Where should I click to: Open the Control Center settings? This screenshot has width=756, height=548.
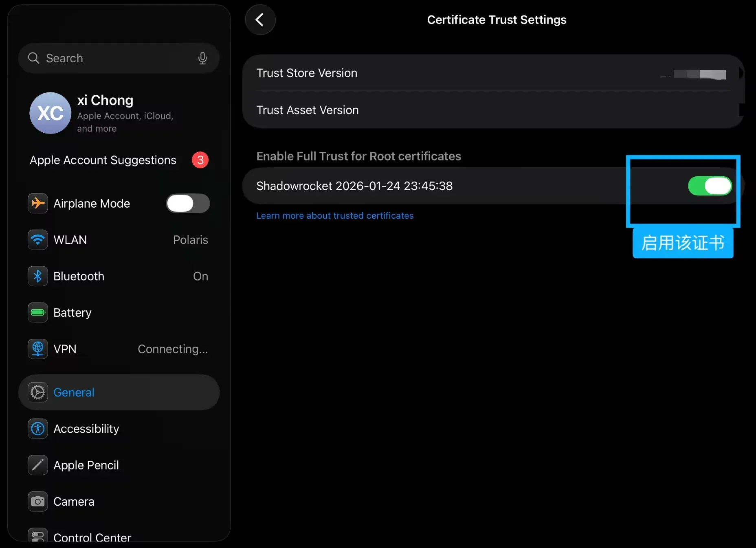coord(92,537)
